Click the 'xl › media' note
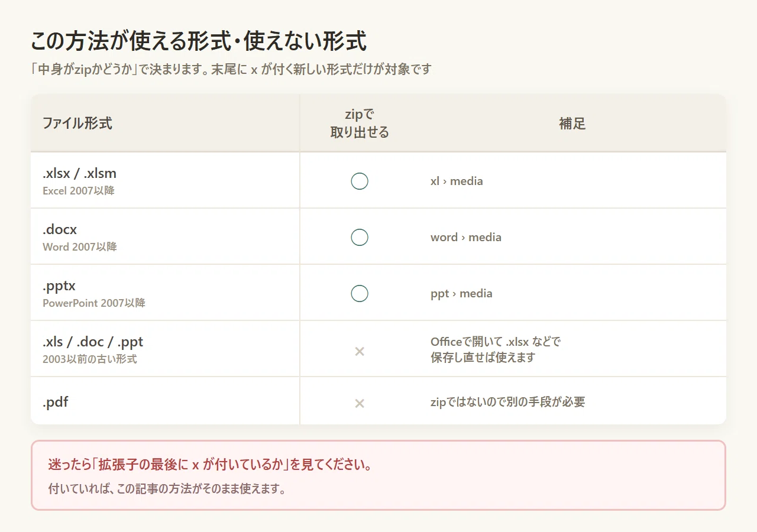757x532 pixels. tap(457, 181)
